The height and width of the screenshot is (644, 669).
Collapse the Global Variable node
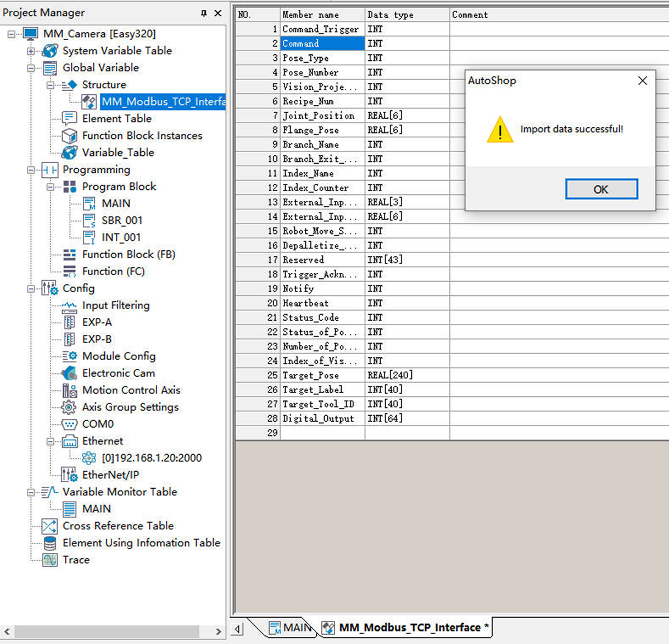pos(31,68)
